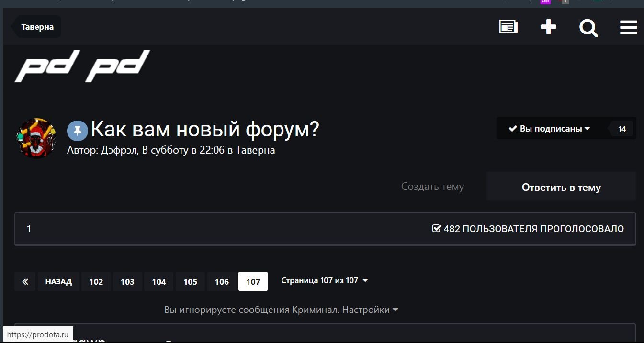Go to page 104 in pagination
The width and height of the screenshot is (644, 343).
[158, 282]
